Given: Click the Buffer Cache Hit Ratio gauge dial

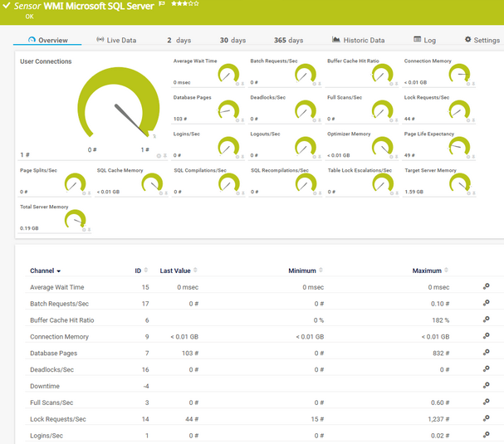Looking at the screenshot, I should point(382,74).
